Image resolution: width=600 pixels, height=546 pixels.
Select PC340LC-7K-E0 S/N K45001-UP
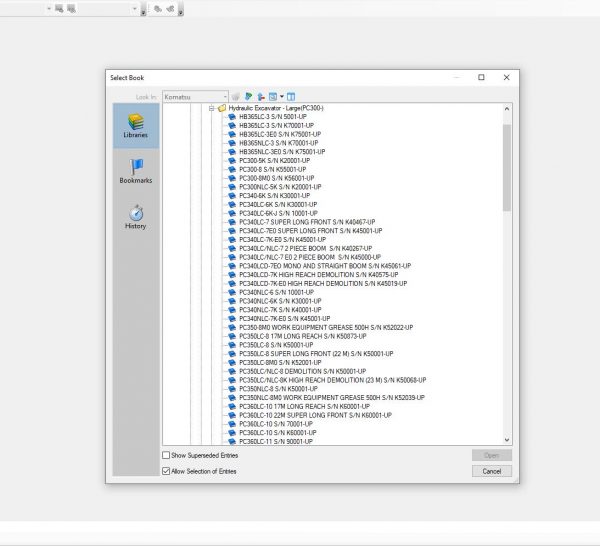click(x=282, y=240)
